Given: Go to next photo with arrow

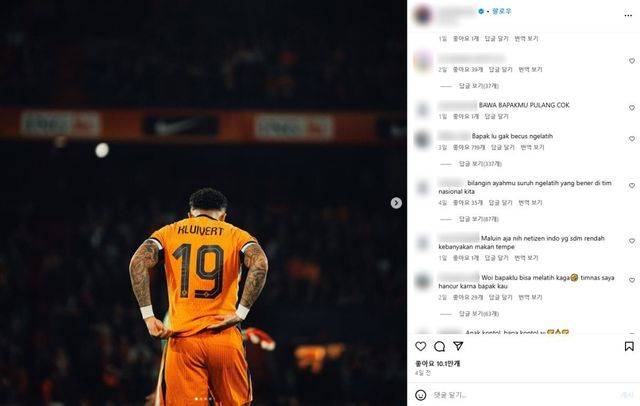Looking at the screenshot, I should (x=396, y=203).
